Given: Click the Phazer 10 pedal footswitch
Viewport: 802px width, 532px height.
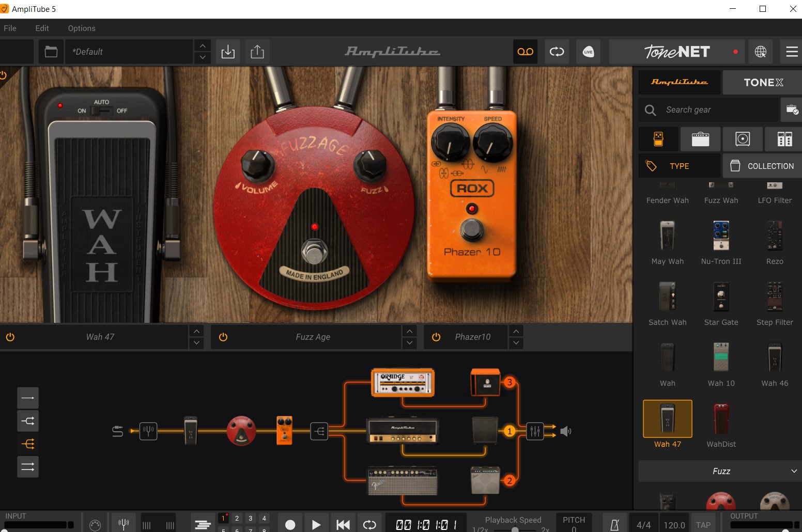Looking at the screenshot, I should pos(471,229).
